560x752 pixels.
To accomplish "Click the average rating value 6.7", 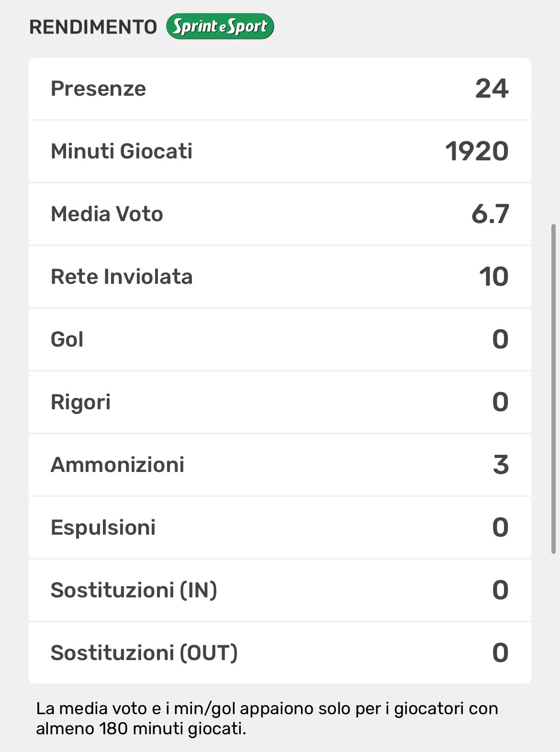I will click(x=490, y=214).
